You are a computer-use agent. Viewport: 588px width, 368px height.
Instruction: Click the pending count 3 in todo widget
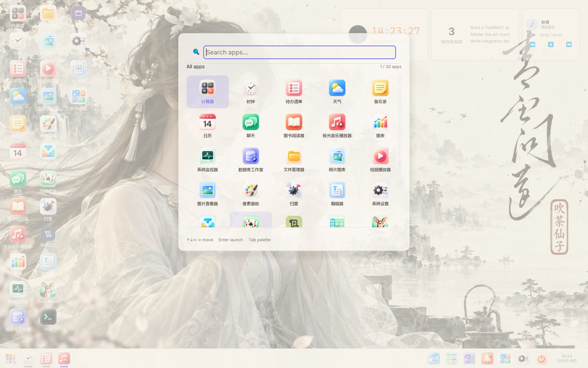[451, 32]
